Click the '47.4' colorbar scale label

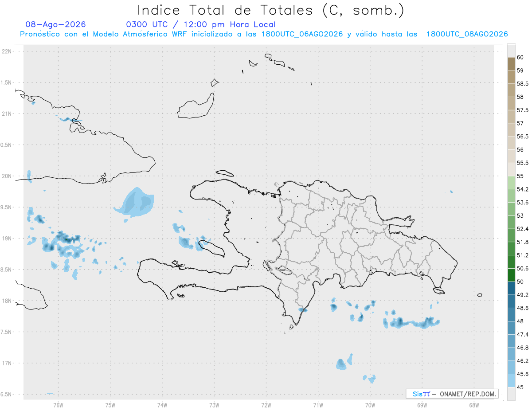pos(522,334)
